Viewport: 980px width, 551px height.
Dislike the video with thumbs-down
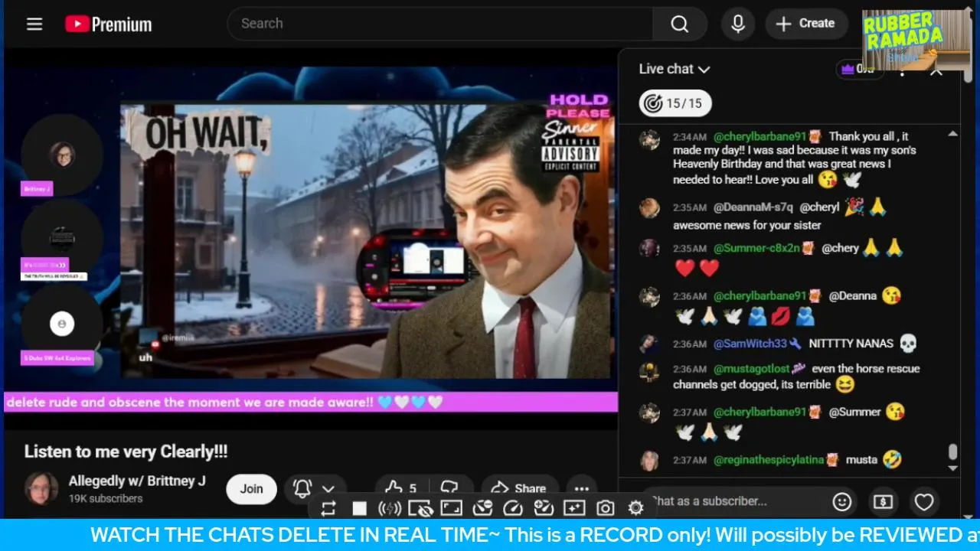point(450,488)
